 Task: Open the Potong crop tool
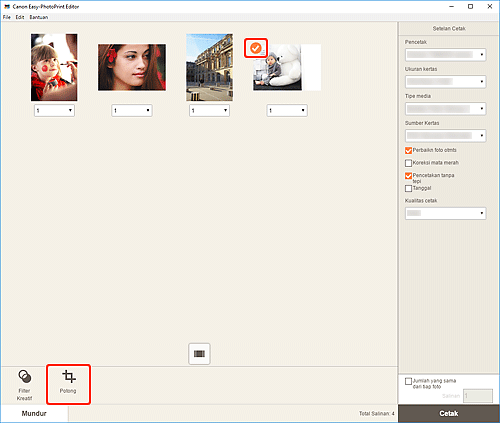68,384
